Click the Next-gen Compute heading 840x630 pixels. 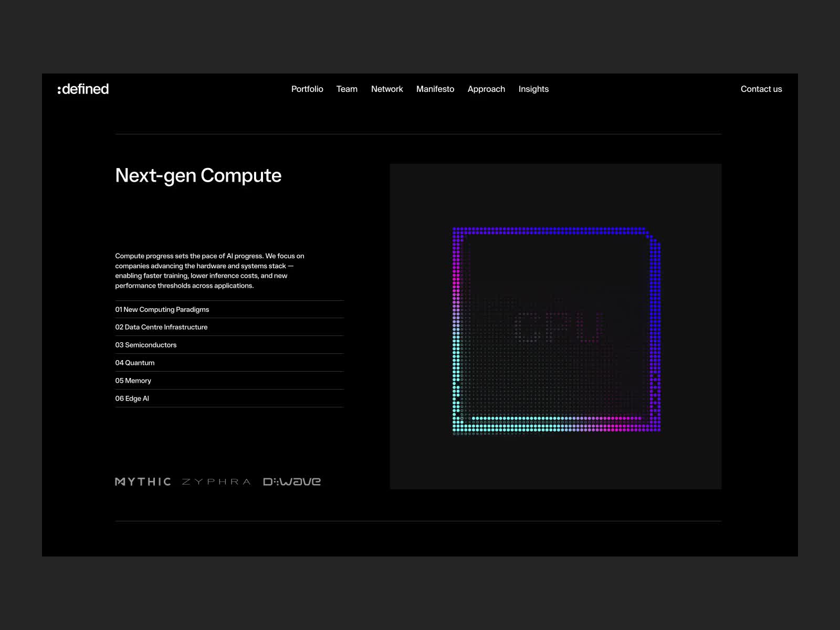tap(198, 175)
